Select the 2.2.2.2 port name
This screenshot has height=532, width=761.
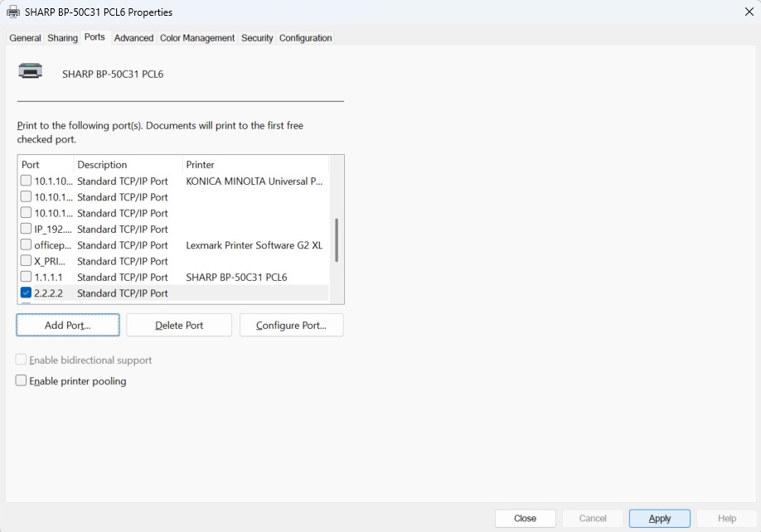pos(49,293)
